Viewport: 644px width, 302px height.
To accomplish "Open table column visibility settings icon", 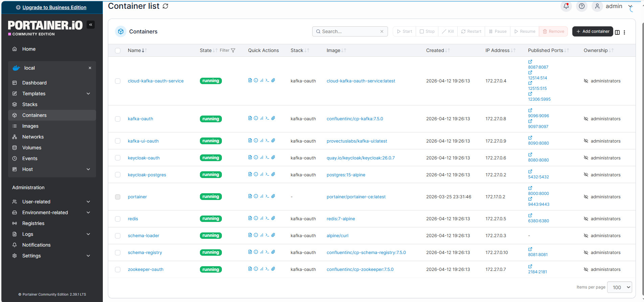I will click(x=617, y=32).
